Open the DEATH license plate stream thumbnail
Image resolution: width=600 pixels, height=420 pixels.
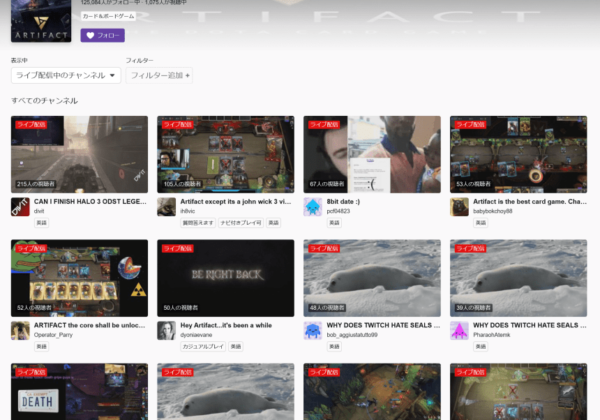[x=79, y=392]
